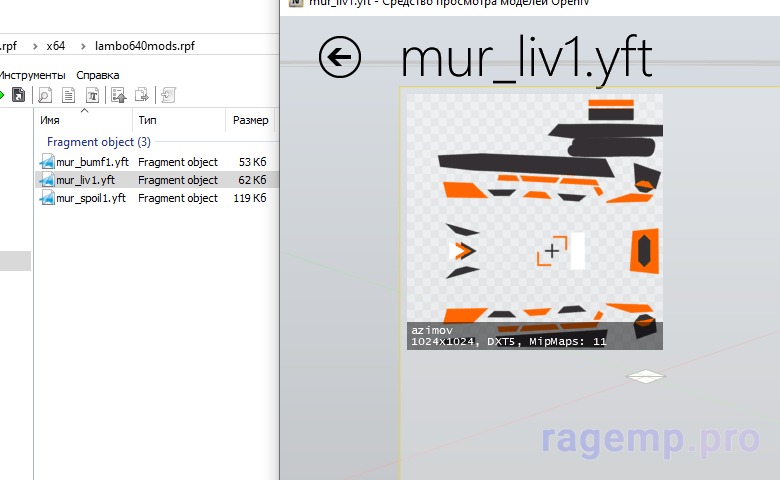
Task: Click the import with up-arrow toolbar icon
Action: point(118,95)
